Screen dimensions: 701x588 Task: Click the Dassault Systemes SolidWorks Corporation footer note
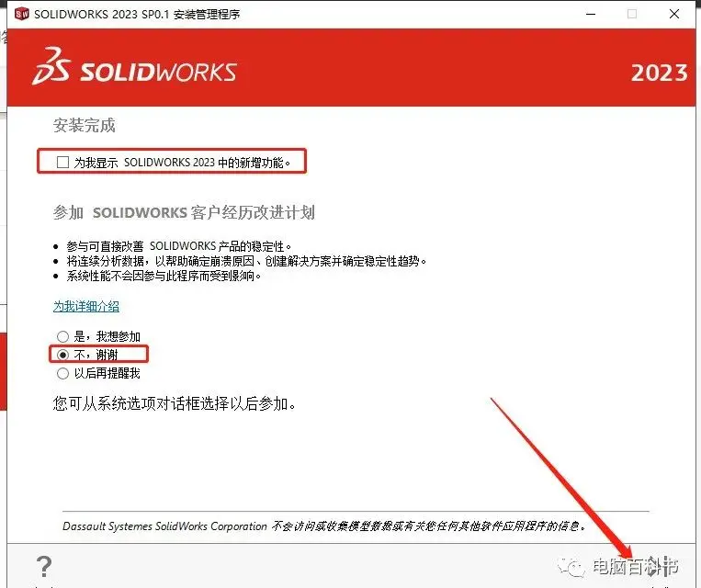pyautogui.click(x=324, y=526)
